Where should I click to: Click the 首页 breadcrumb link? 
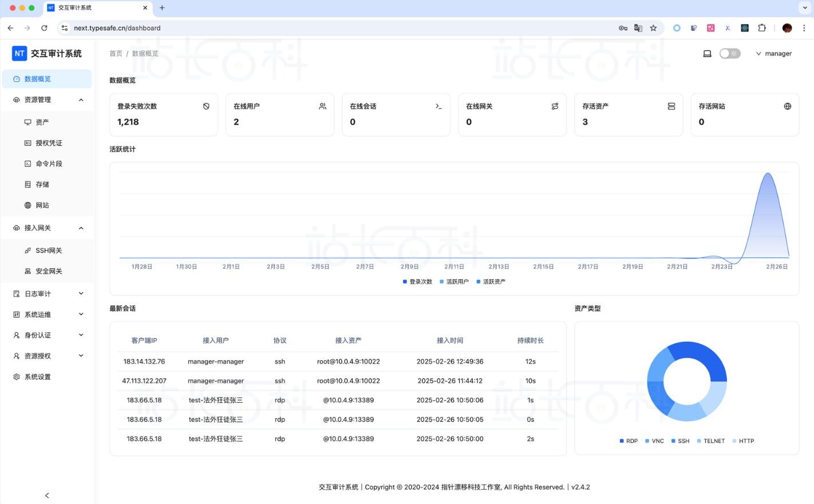pos(116,53)
